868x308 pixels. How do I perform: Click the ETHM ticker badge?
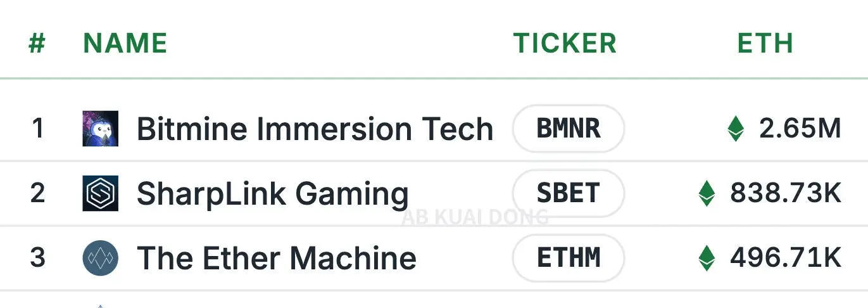pyautogui.click(x=568, y=259)
